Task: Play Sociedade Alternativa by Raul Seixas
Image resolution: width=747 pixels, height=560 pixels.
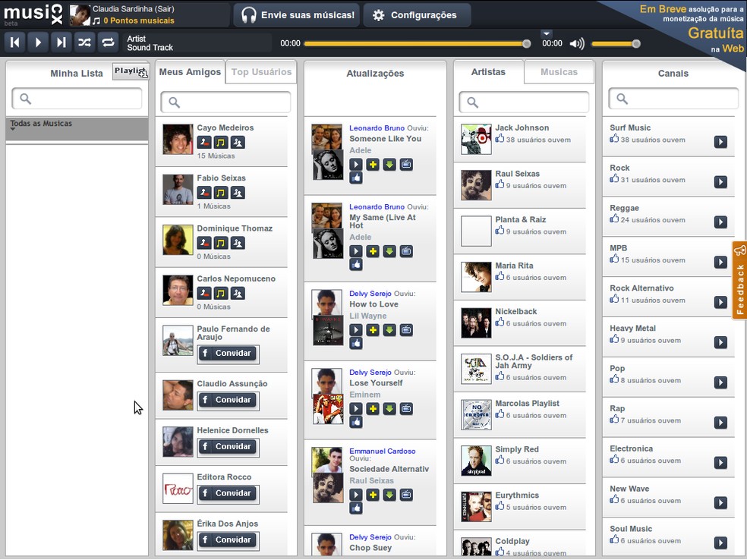Action: click(x=356, y=495)
